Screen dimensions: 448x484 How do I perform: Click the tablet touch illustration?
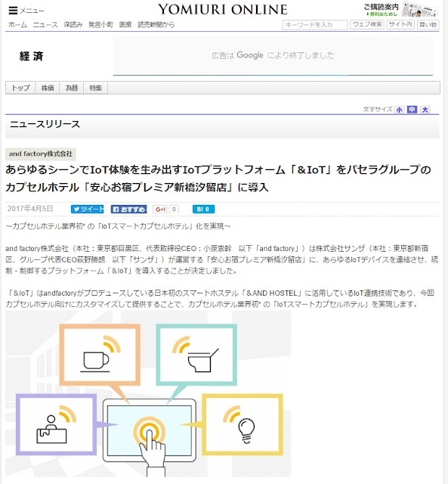[150, 430]
